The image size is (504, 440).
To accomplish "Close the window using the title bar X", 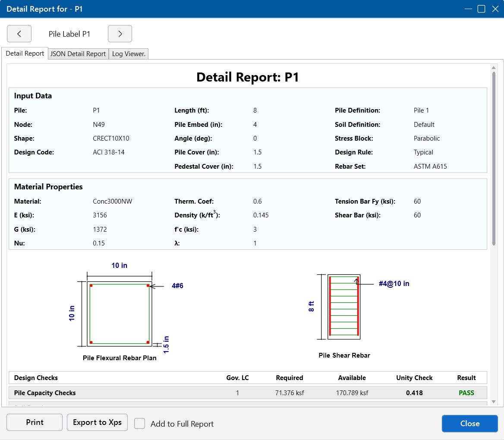I will click(x=495, y=9).
